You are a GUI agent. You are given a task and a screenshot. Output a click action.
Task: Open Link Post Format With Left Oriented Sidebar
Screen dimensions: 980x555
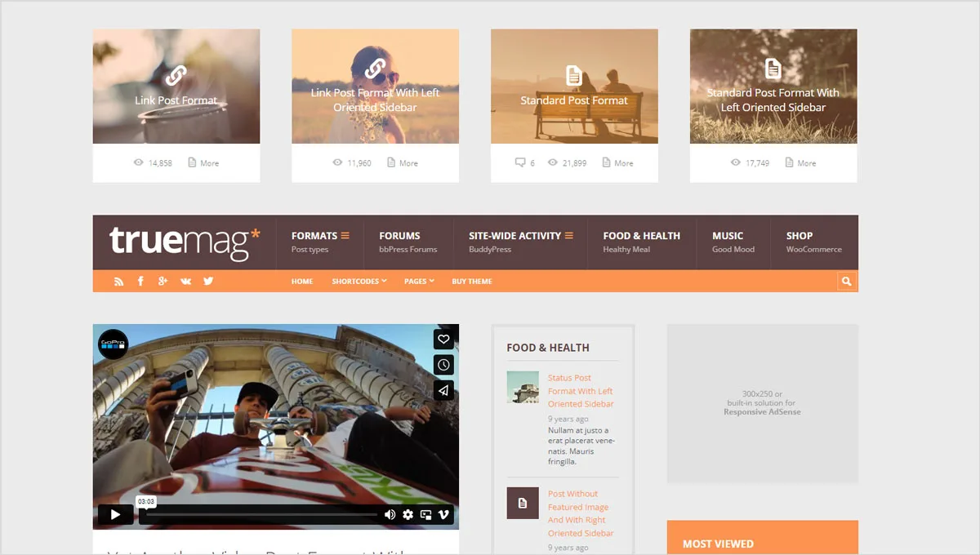coord(375,100)
